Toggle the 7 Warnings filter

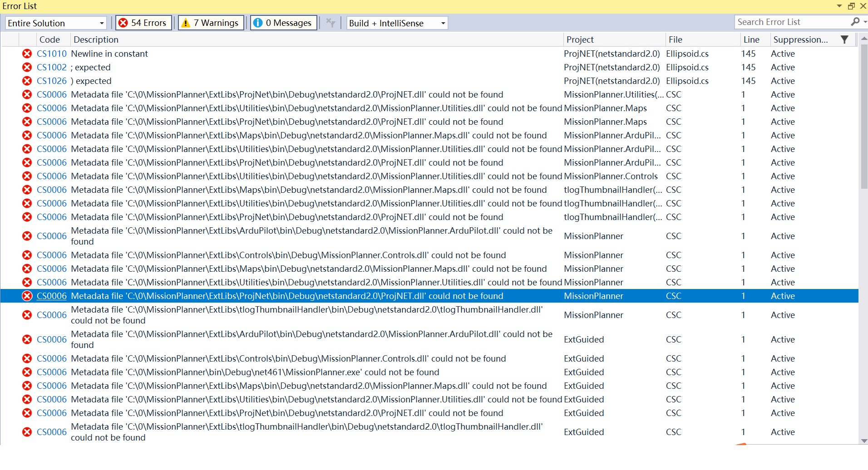(x=211, y=23)
